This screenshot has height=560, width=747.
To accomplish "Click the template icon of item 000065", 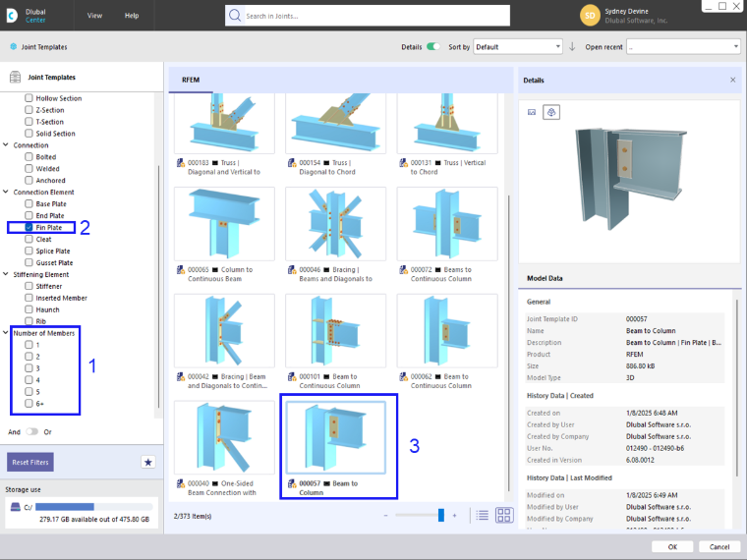I will (181, 270).
